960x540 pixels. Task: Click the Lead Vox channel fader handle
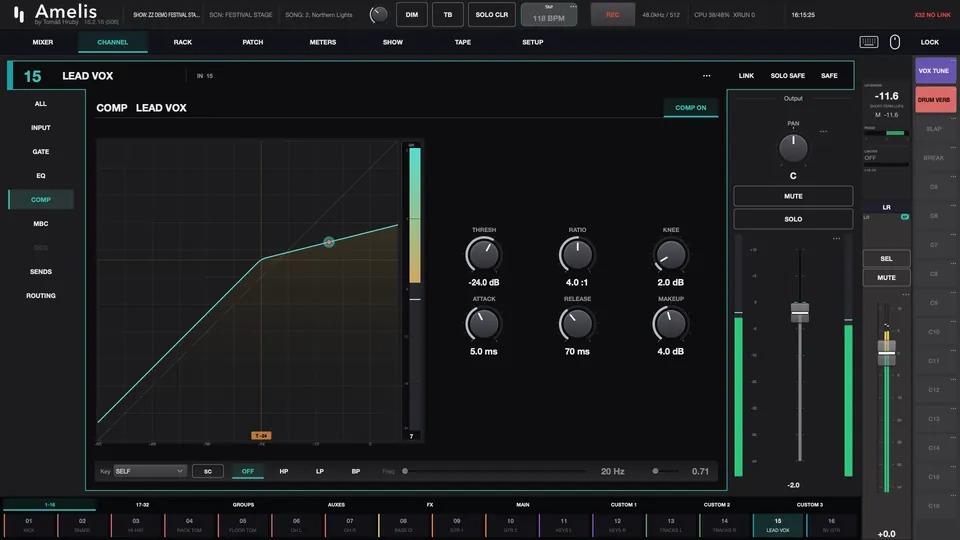800,312
